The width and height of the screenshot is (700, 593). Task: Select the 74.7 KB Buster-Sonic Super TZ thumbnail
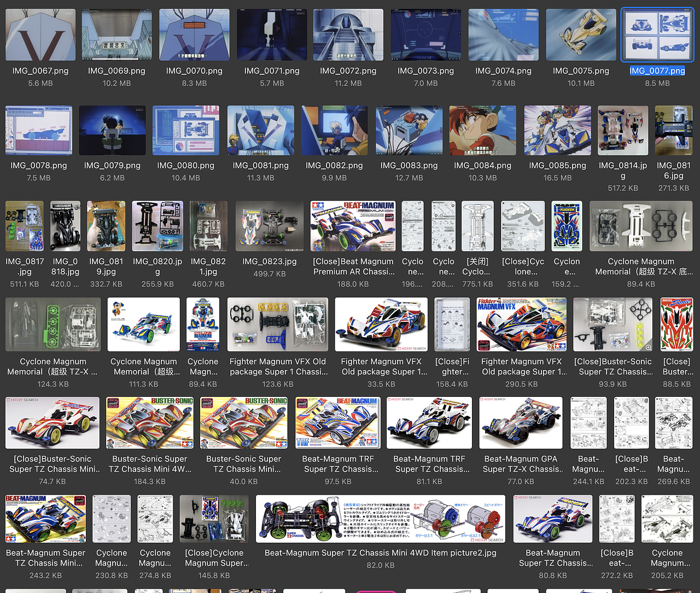click(52, 422)
